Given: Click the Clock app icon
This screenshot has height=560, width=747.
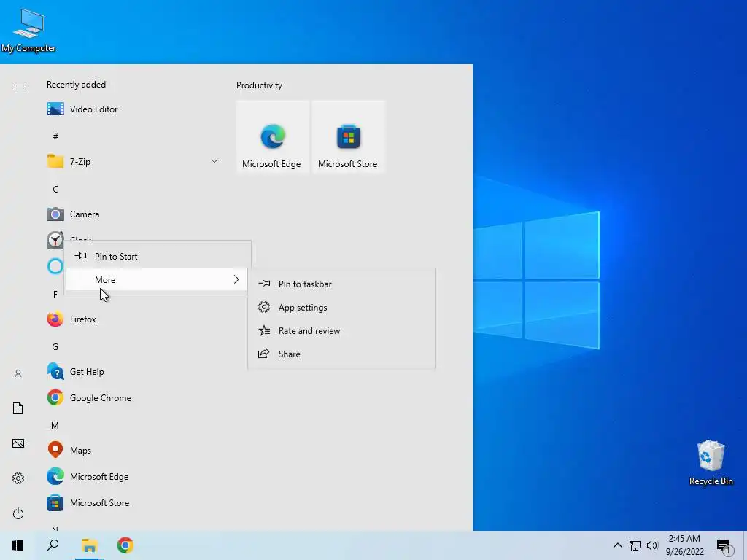Looking at the screenshot, I should 55,239.
